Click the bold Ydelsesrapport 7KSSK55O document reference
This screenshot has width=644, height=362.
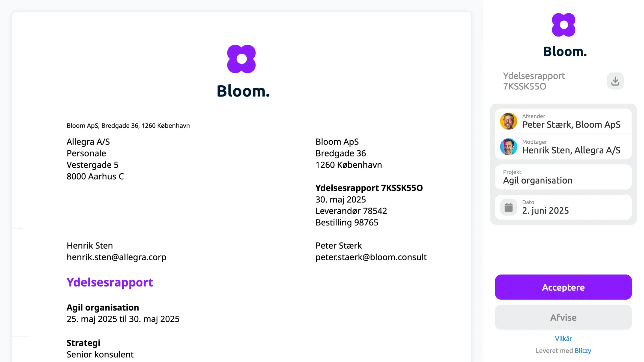tap(369, 188)
